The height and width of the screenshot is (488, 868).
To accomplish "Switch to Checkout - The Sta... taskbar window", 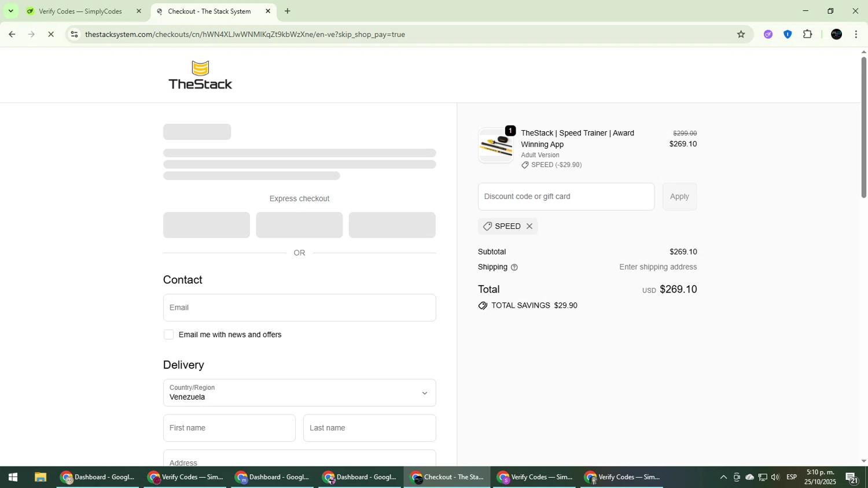I will [x=447, y=477].
